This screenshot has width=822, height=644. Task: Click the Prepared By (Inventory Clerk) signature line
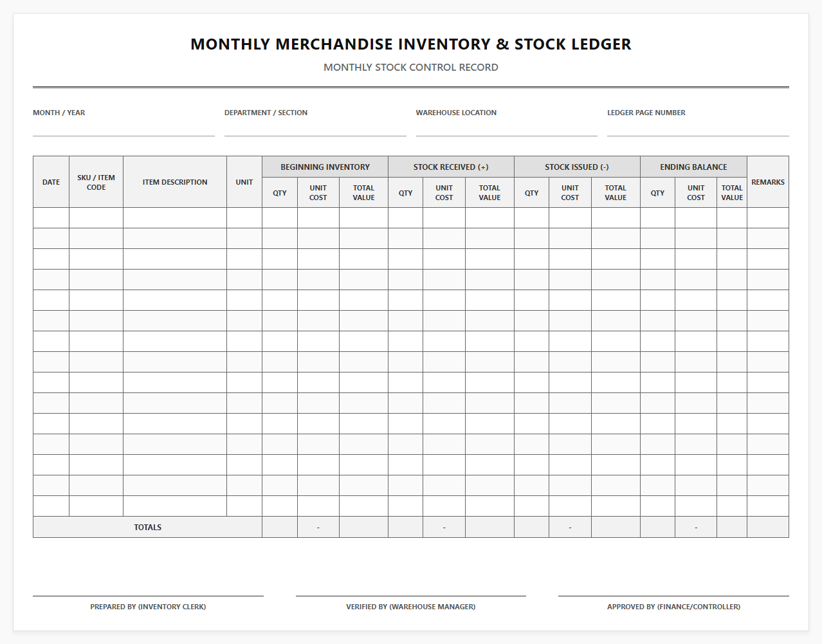(148, 596)
